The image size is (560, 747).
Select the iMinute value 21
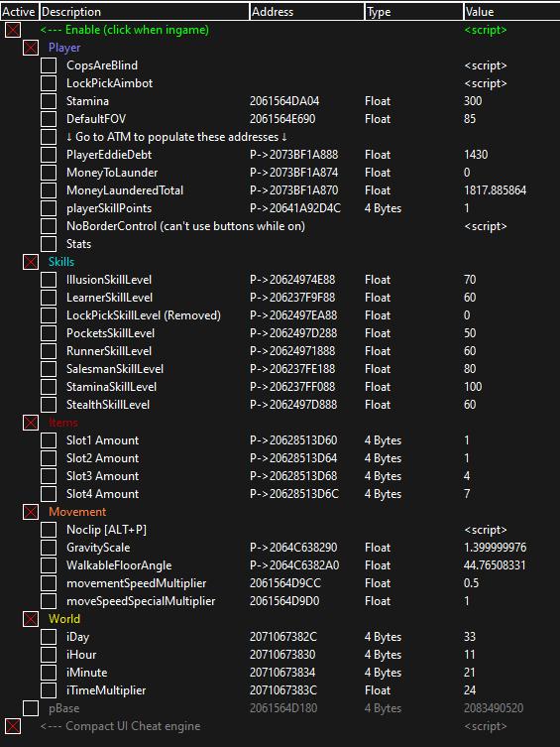pos(469,673)
